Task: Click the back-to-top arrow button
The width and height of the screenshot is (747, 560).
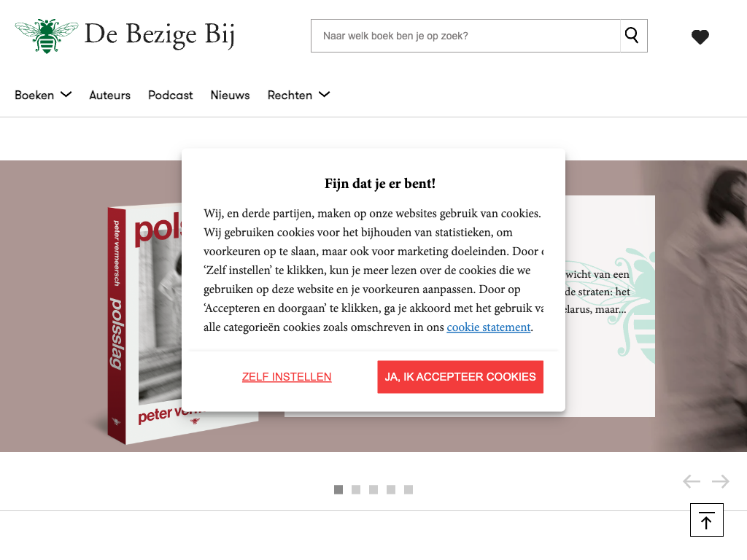Action: click(706, 520)
